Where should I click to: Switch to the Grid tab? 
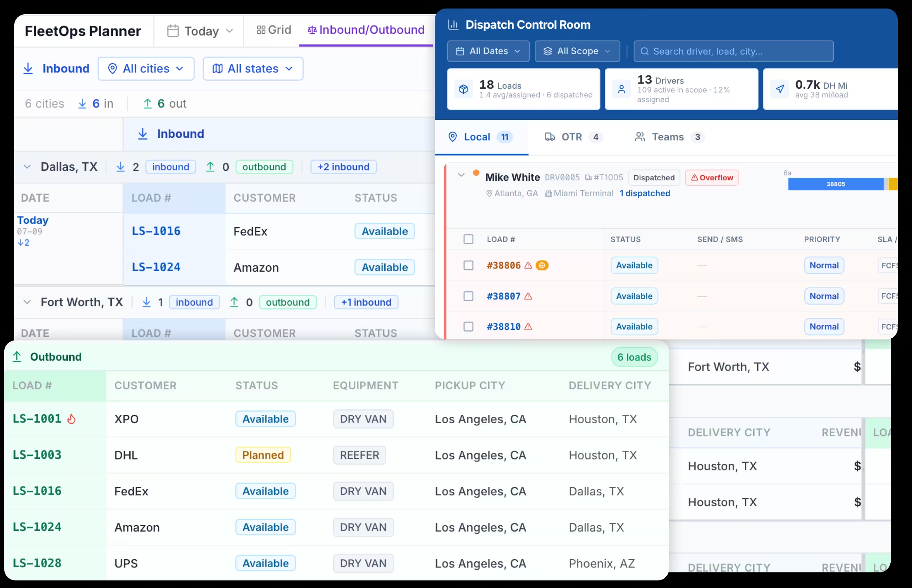coord(274,30)
